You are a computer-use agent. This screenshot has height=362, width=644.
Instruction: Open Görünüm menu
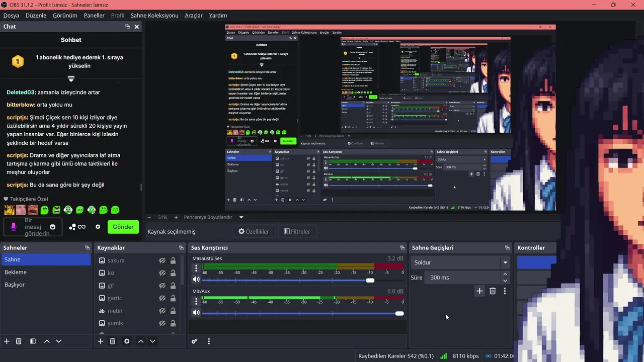click(x=65, y=16)
